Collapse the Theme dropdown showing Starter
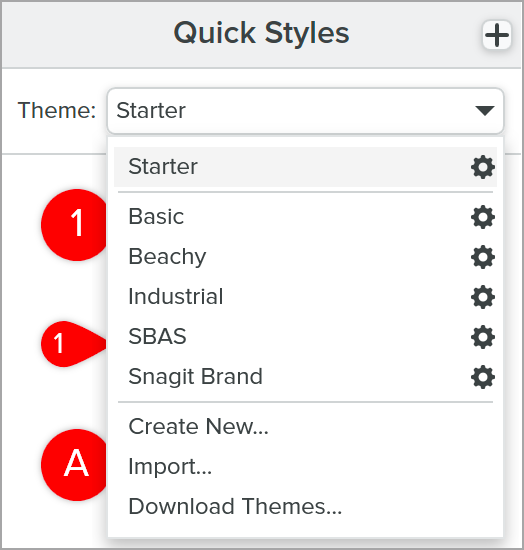524x550 pixels. point(305,111)
